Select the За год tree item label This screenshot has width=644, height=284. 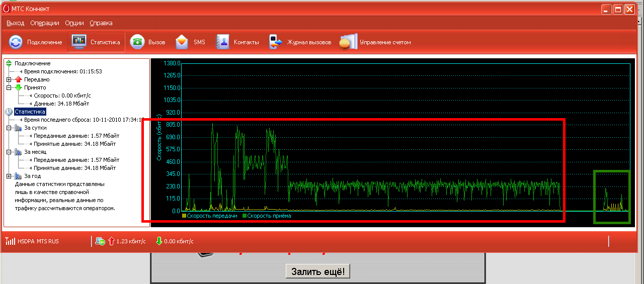[32, 176]
